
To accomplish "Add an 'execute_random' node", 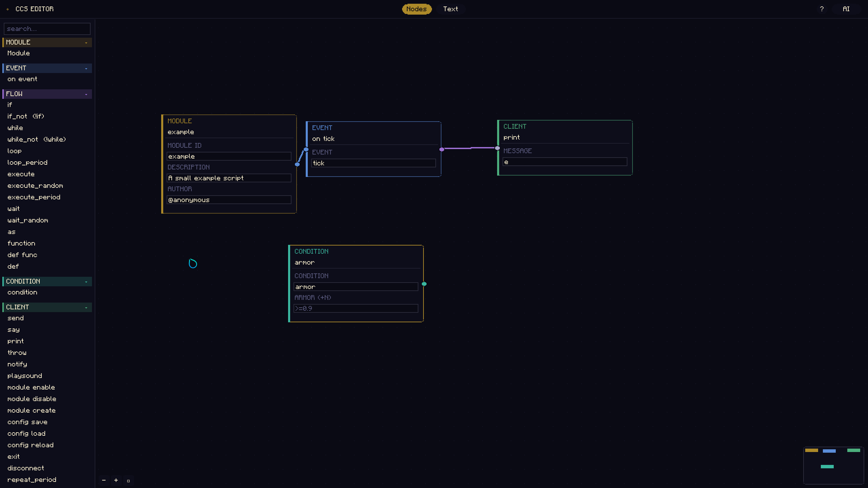I will point(47,186).
